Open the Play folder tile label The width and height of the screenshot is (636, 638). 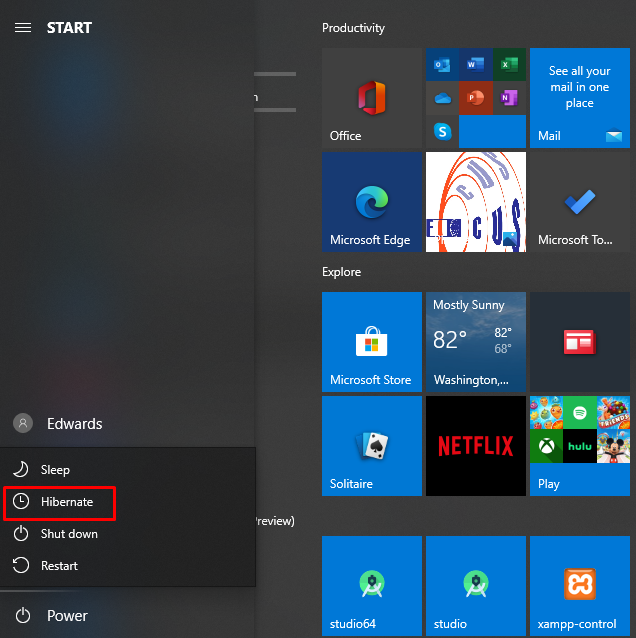(x=549, y=484)
